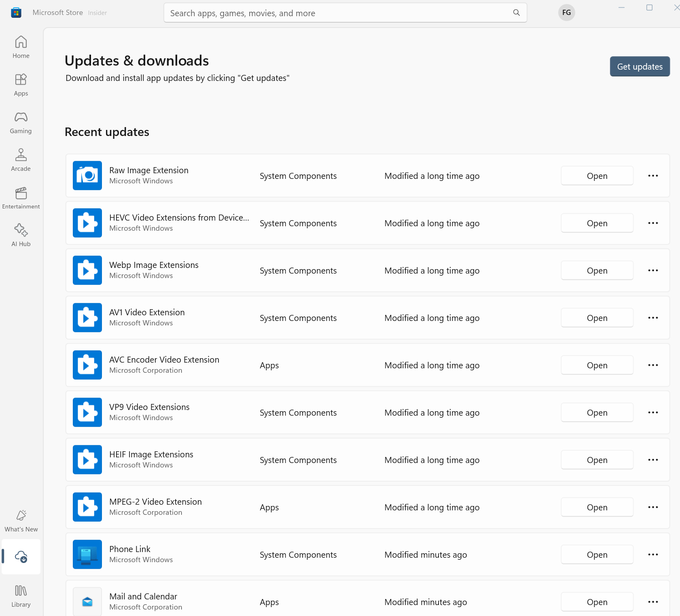Expand more options for Phone Link

[x=653, y=554]
